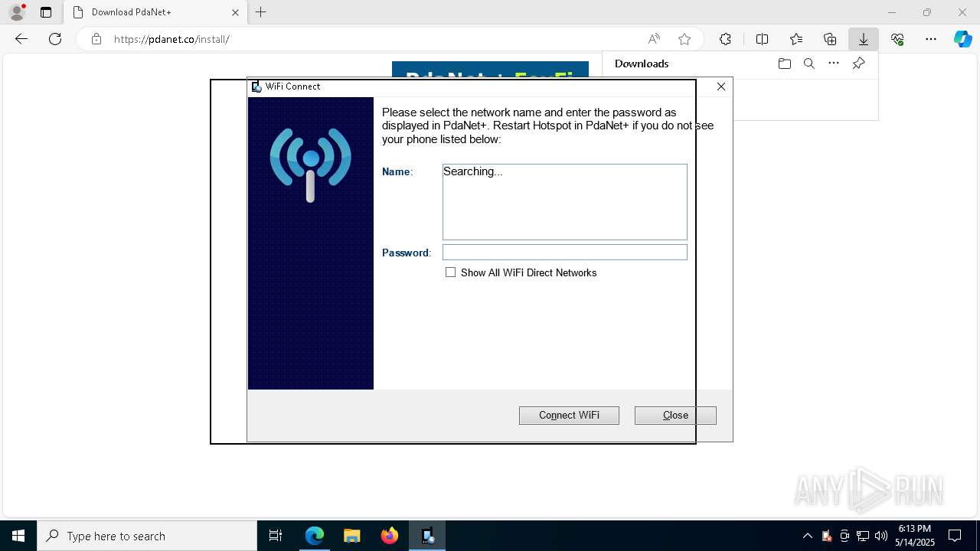980x551 pixels.
Task: Add page to favorites star icon
Action: click(x=684, y=39)
